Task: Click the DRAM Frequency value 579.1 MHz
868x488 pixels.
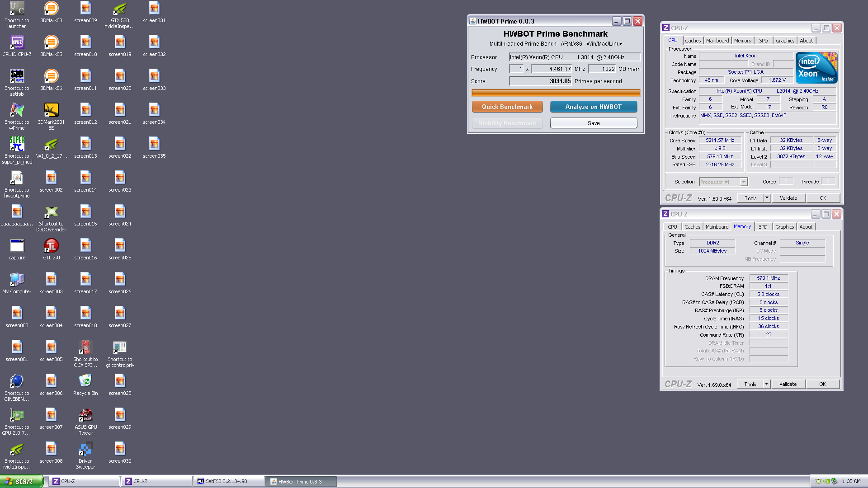Action: (769, 278)
